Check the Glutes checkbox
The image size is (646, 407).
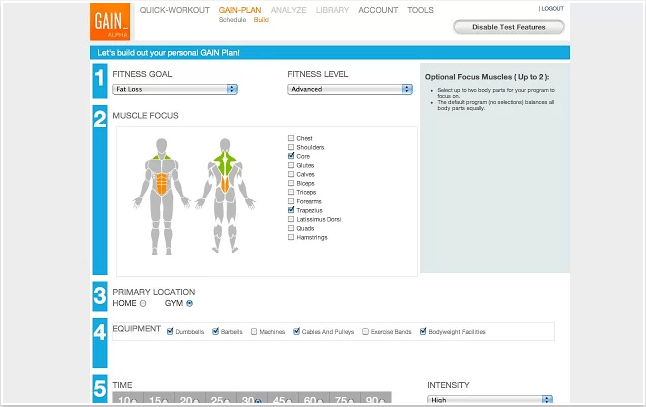point(291,165)
